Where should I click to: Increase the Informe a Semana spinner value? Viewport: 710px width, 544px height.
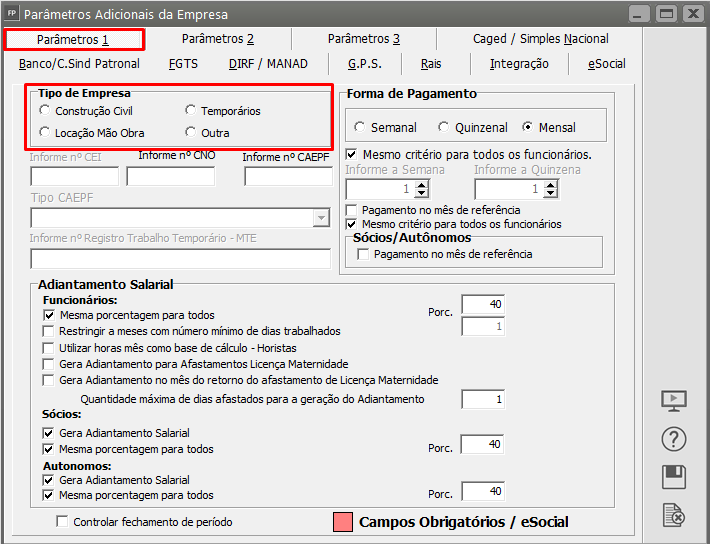coord(420,184)
